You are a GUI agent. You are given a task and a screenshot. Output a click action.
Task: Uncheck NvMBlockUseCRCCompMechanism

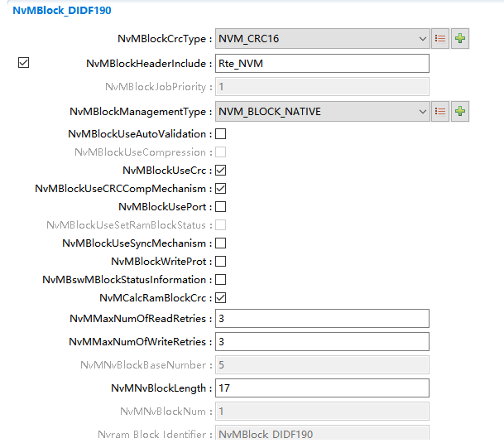point(221,189)
